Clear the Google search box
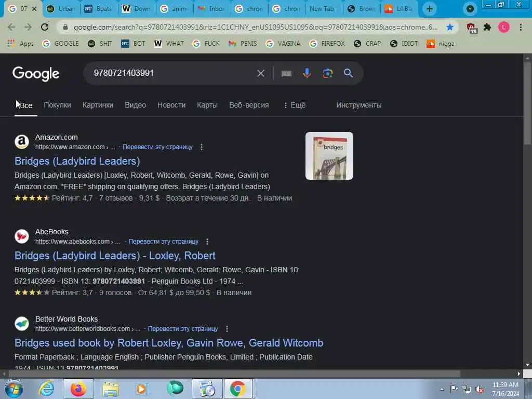Screen dimensions: 532x399 coord(261,73)
